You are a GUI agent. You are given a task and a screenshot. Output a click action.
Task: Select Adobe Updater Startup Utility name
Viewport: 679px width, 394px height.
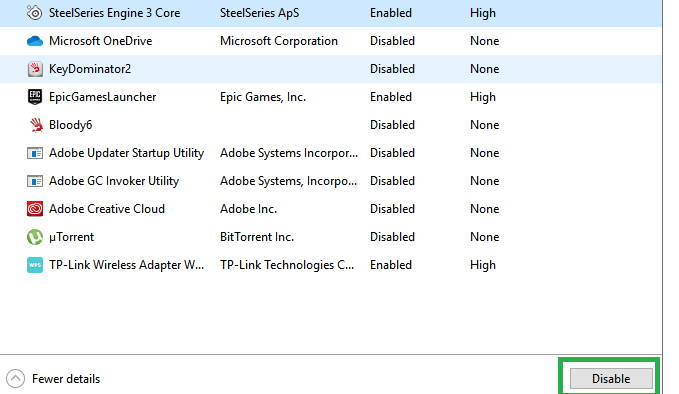[126, 153]
